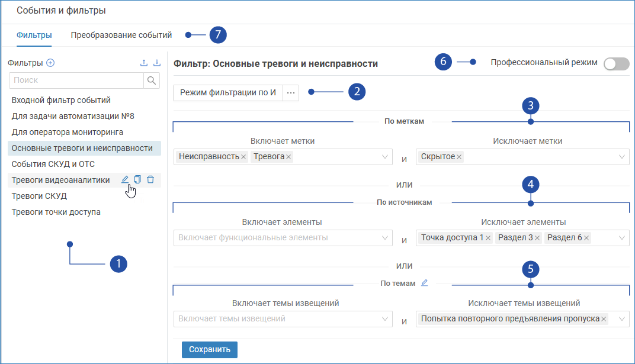Copy the Тревоги видеоаналитики filter

click(137, 180)
